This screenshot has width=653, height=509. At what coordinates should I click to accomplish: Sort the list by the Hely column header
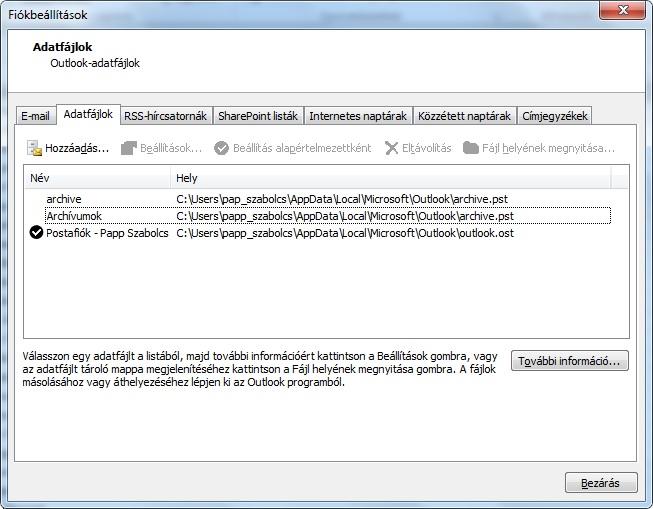click(x=391, y=178)
